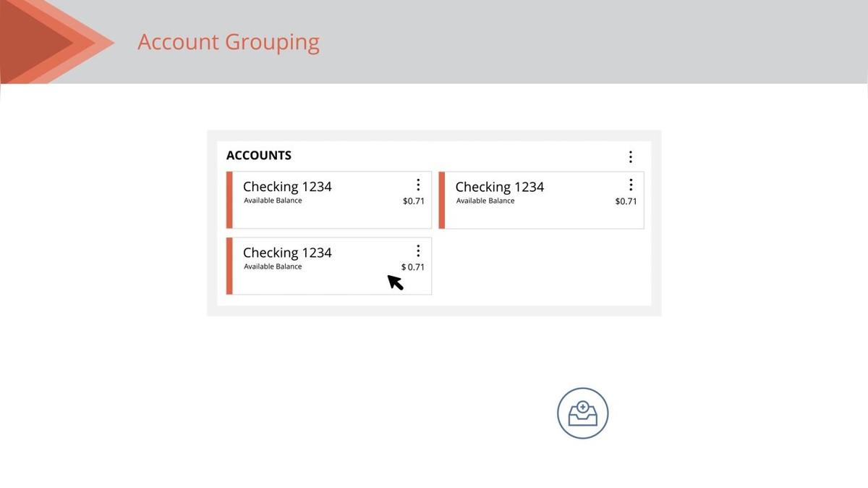Click the $0.71 balance in bottom card
868x488 pixels.
click(x=413, y=267)
